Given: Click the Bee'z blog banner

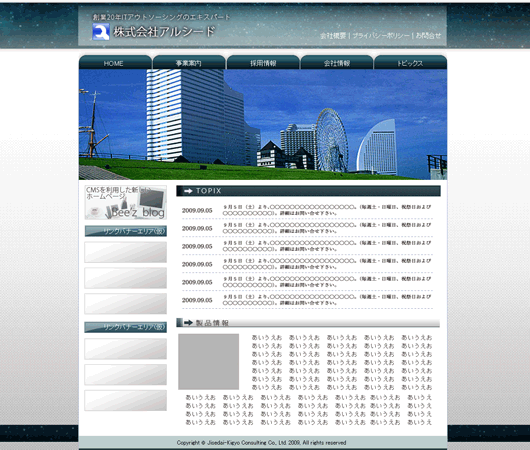Looking at the screenshot, I should (x=126, y=202).
